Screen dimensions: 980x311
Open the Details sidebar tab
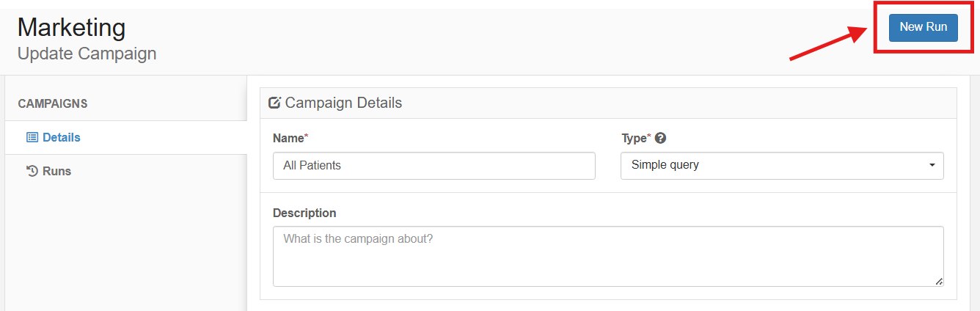pos(125,137)
